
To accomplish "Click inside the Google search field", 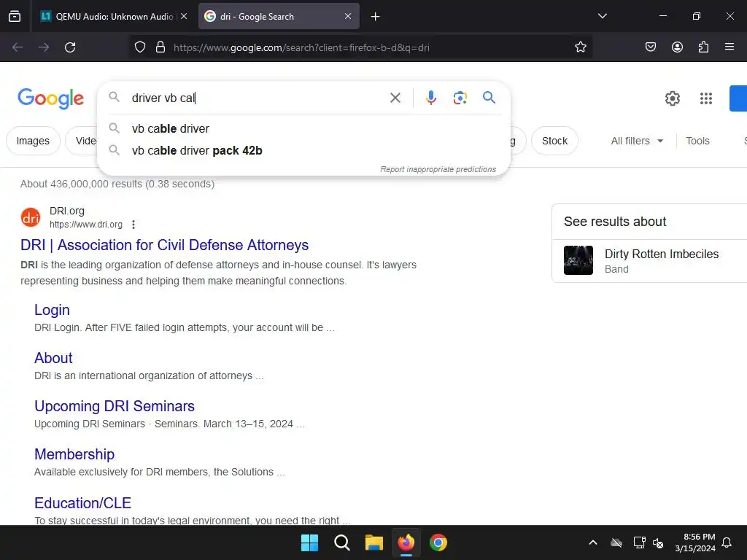I will click(258, 98).
